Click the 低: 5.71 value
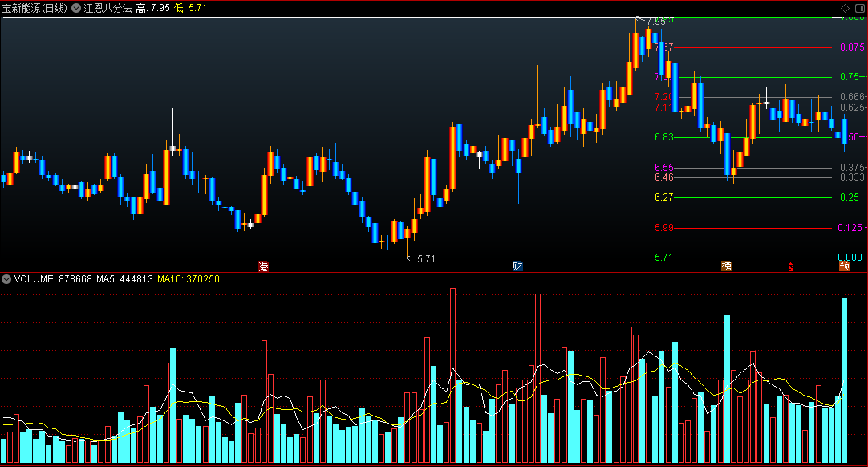 click(190, 8)
